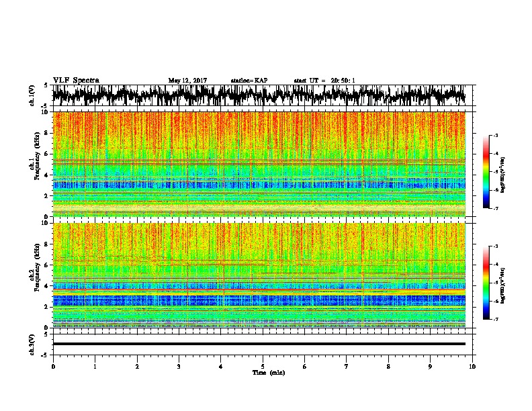532x411 pixels.
Task: Click the ch.2 frequency axis "2" kHz tick label
Action: click(x=46, y=306)
